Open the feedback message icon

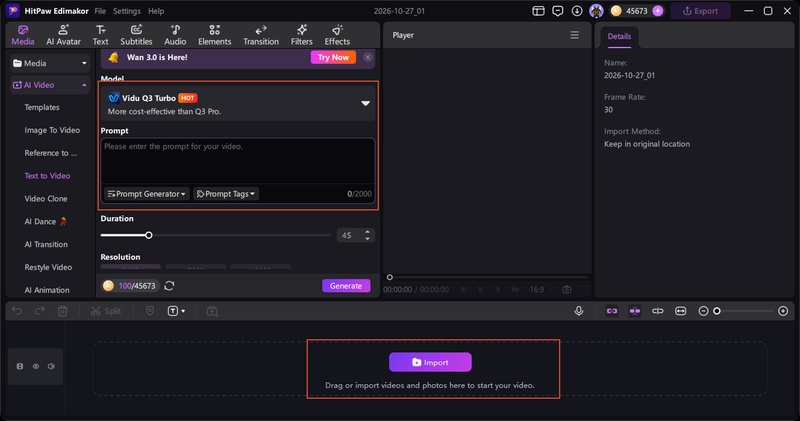(558, 11)
